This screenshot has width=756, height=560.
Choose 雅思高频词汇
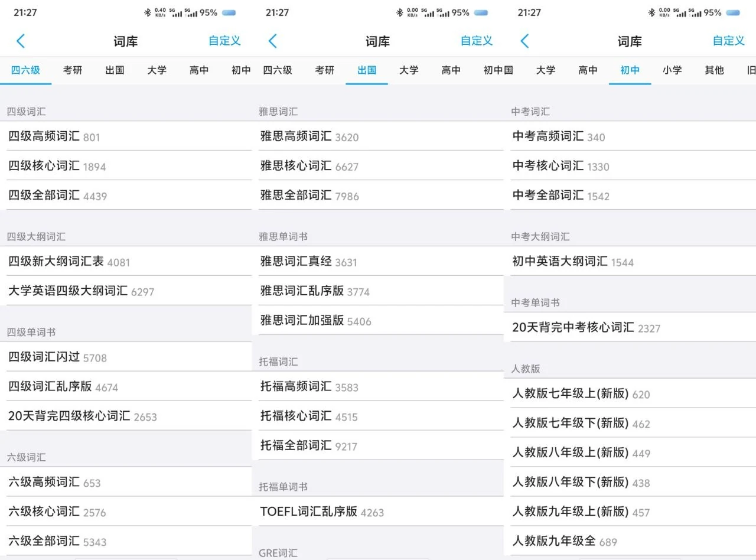[x=378, y=136]
